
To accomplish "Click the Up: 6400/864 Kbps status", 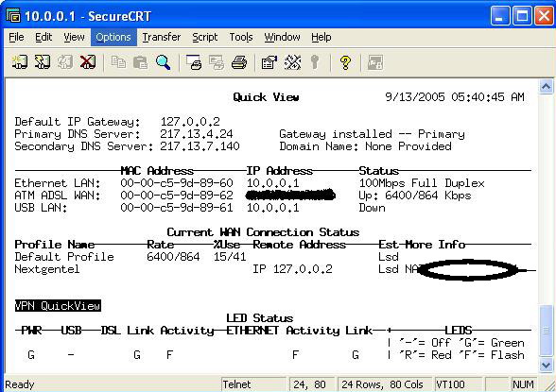I will click(415, 196).
